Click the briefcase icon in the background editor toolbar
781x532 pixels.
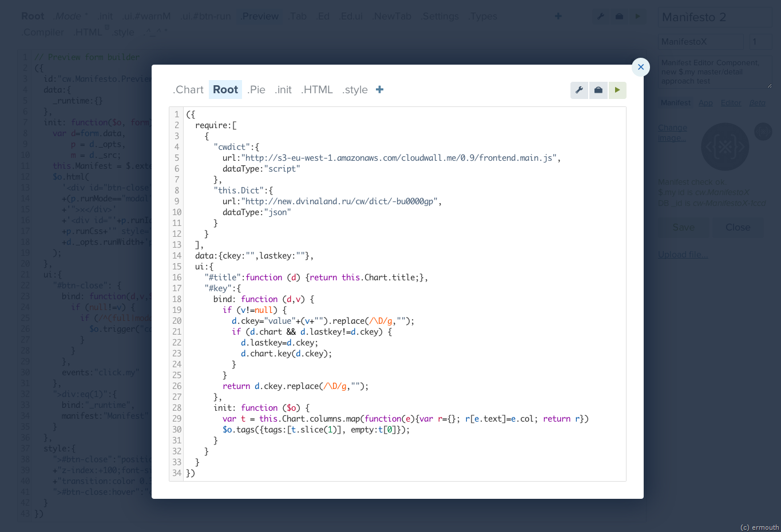pos(619,17)
